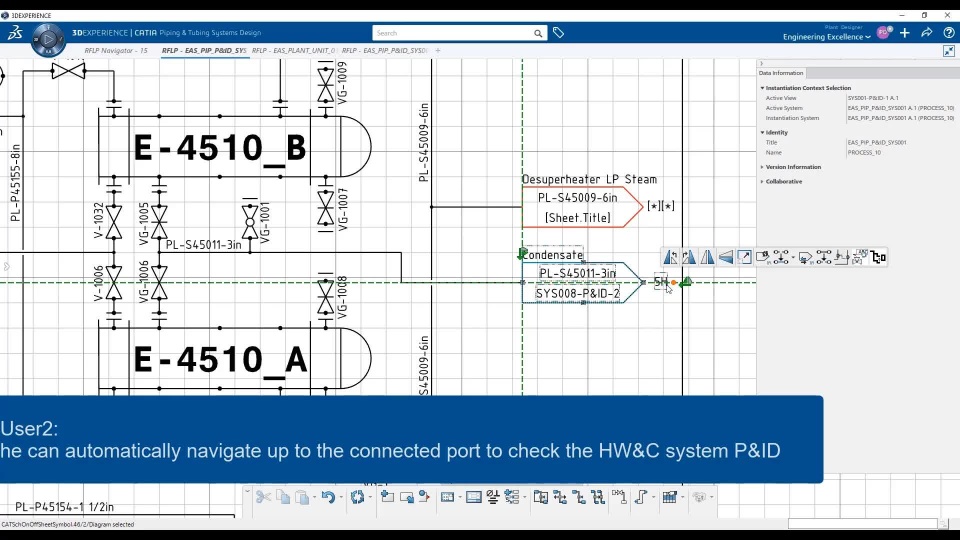This screenshot has width=960, height=540.
Task: Expand the Version Information section
Action: 762,167
